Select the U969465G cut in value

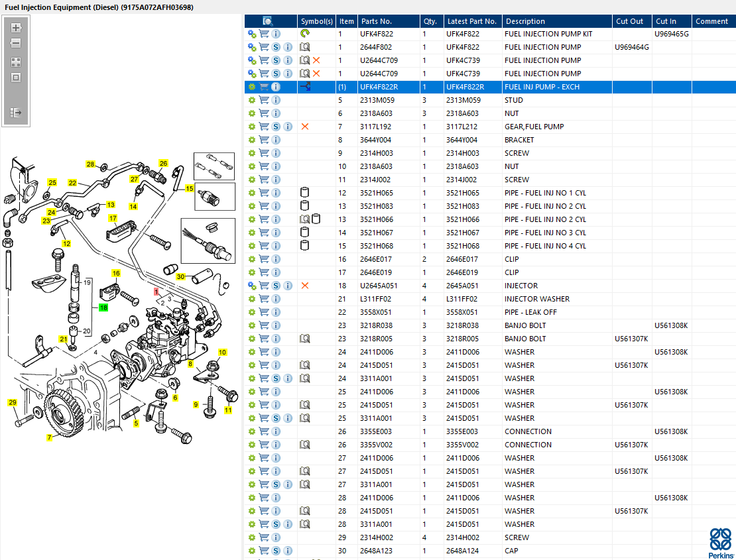(x=671, y=34)
